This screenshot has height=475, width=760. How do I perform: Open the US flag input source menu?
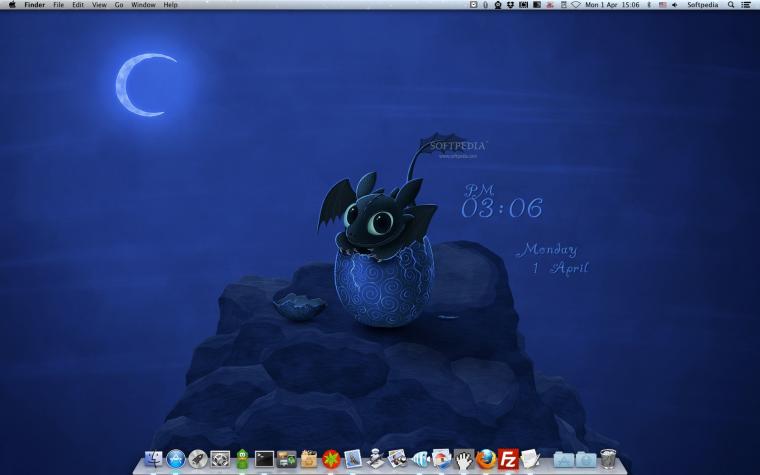coord(662,5)
